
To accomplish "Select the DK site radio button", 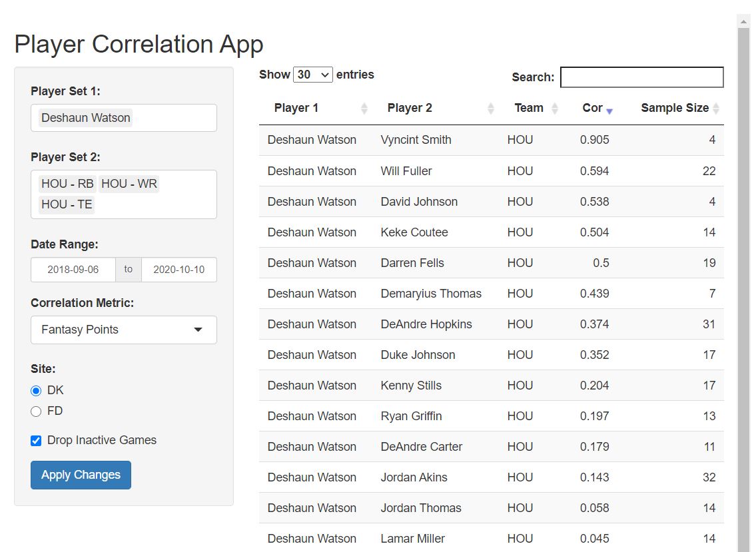I will pyautogui.click(x=36, y=390).
